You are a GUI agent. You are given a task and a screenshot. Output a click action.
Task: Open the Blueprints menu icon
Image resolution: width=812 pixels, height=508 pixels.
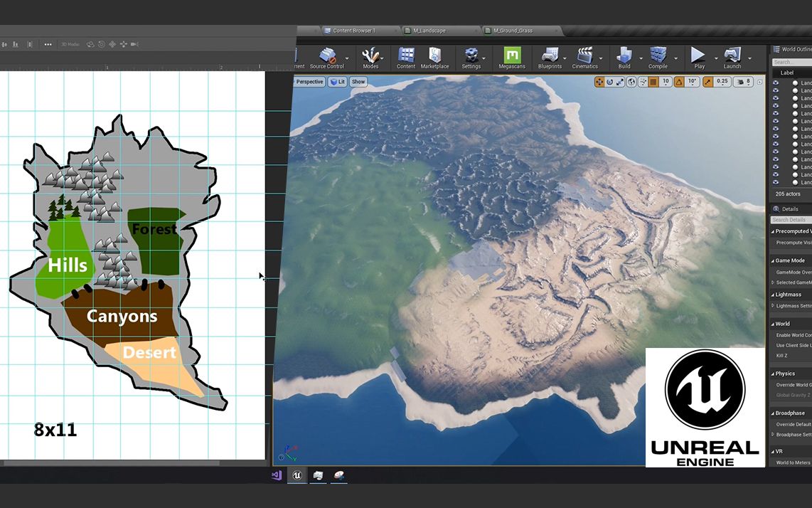(x=550, y=58)
